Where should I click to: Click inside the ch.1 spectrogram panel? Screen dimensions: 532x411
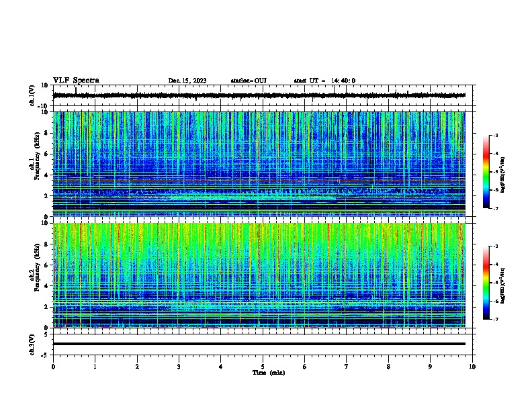(259, 164)
